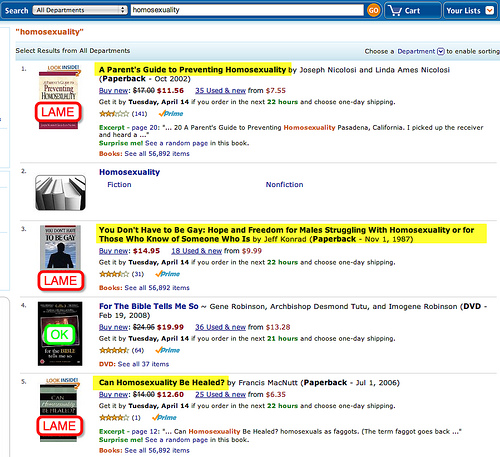500x457 pixels.
Task: Open DVD: See all 37 items
Action: pos(134,364)
